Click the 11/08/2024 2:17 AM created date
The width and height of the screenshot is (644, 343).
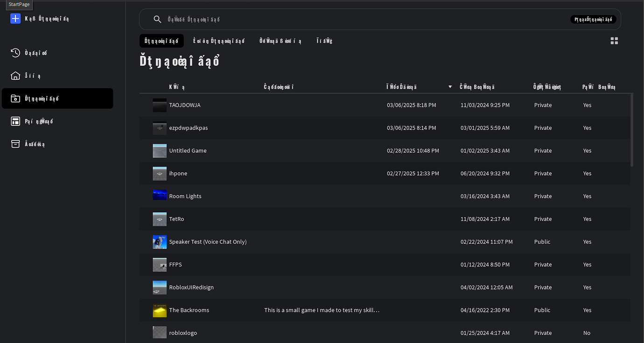coord(485,219)
